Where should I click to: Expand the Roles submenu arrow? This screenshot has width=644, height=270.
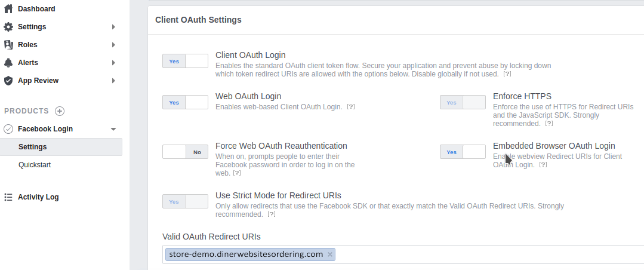[x=113, y=45]
